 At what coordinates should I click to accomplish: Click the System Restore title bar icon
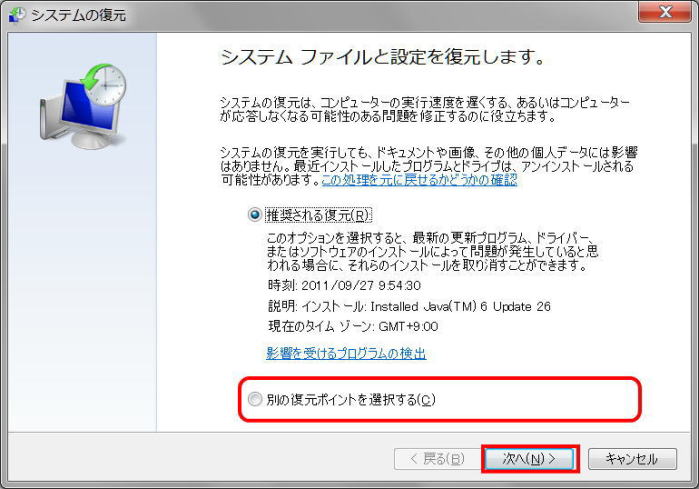pyautogui.click(x=17, y=15)
